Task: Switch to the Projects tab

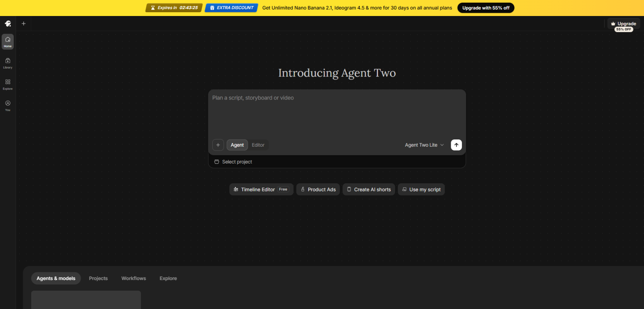Action: (x=98, y=279)
